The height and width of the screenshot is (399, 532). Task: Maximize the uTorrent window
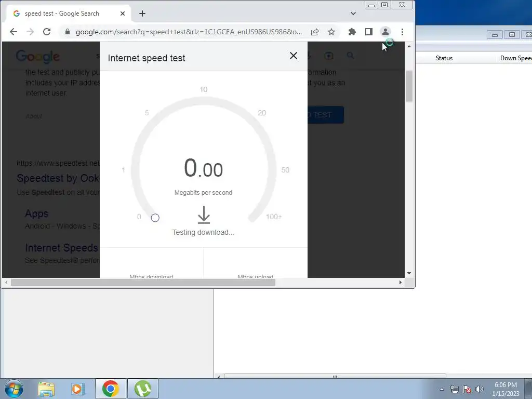point(512,35)
